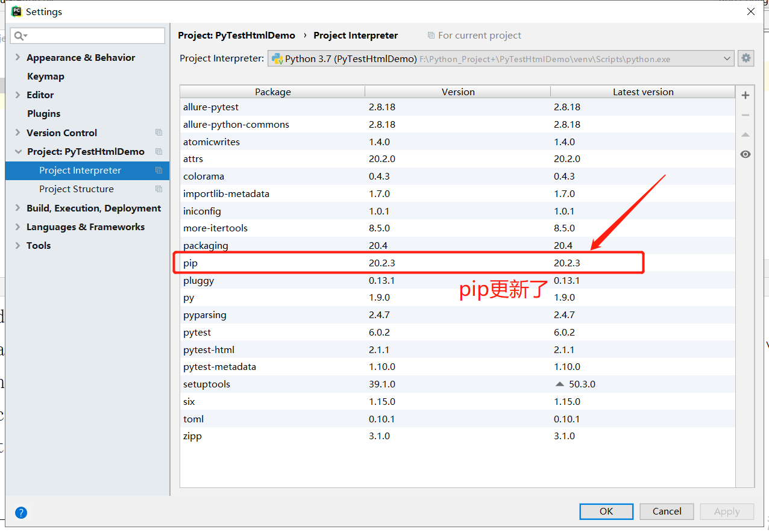Click copy icon beside Project Structure

click(159, 189)
